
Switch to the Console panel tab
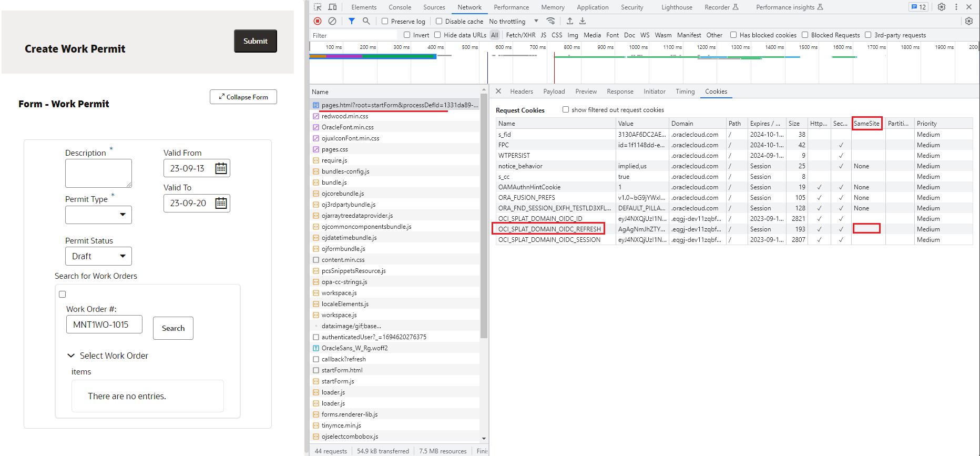click(400, 7)
